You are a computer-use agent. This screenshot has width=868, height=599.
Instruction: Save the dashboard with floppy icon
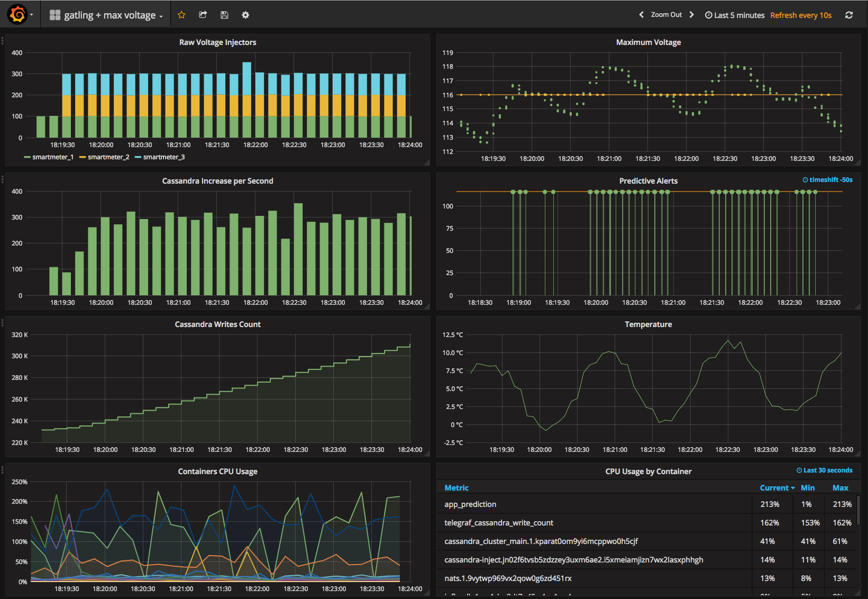[x=224, y=15]
